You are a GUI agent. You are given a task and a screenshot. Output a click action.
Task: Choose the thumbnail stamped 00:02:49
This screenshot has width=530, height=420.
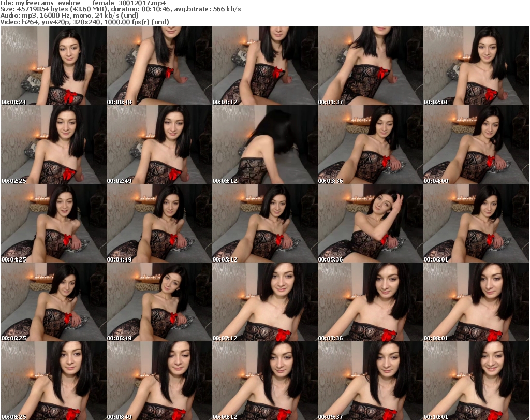point(159,144)
